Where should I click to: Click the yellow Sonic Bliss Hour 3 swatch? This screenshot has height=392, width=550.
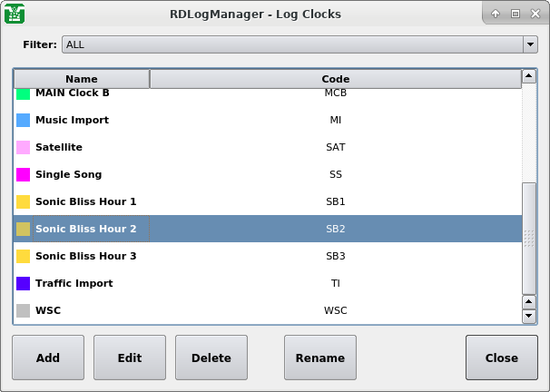click(x=24, y=256)
